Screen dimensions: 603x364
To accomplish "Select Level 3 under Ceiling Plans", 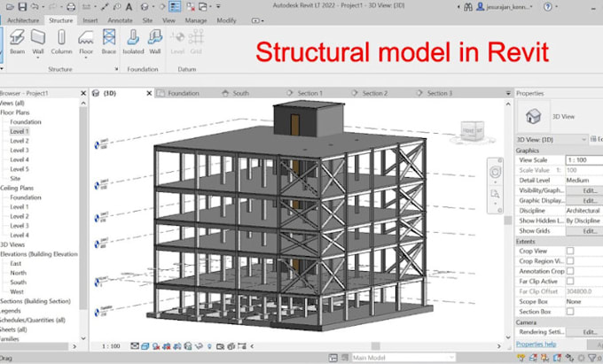I will (x=20, y=225).
